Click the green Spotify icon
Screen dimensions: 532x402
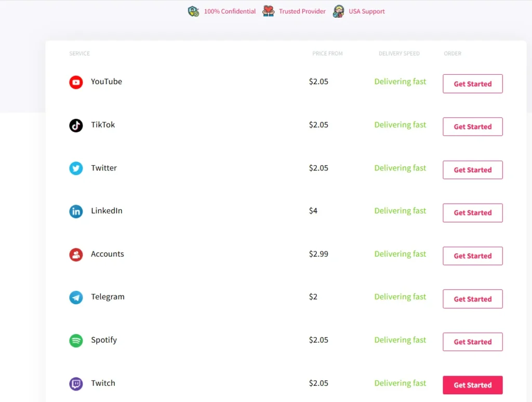coord(76,341)
